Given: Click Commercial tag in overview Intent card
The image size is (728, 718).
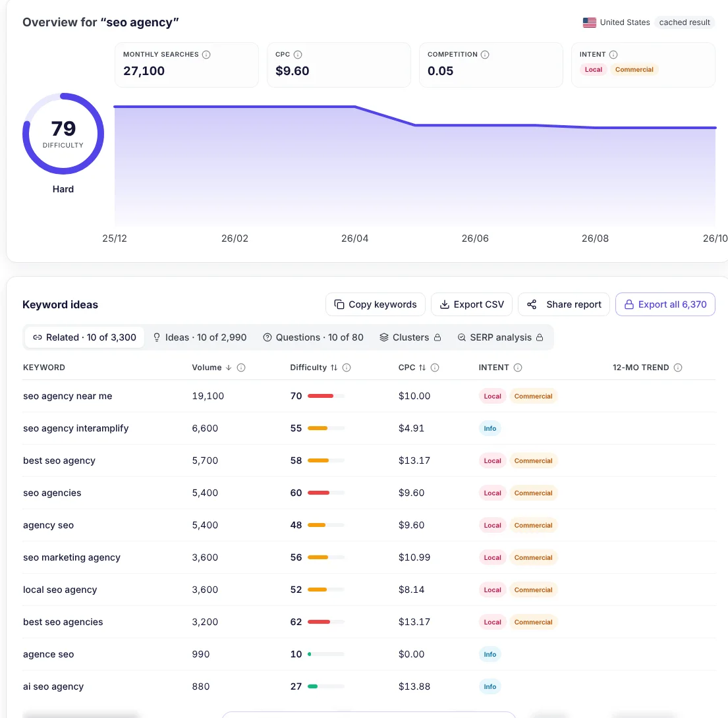Looking at the screenshot, I should [634, 70].
